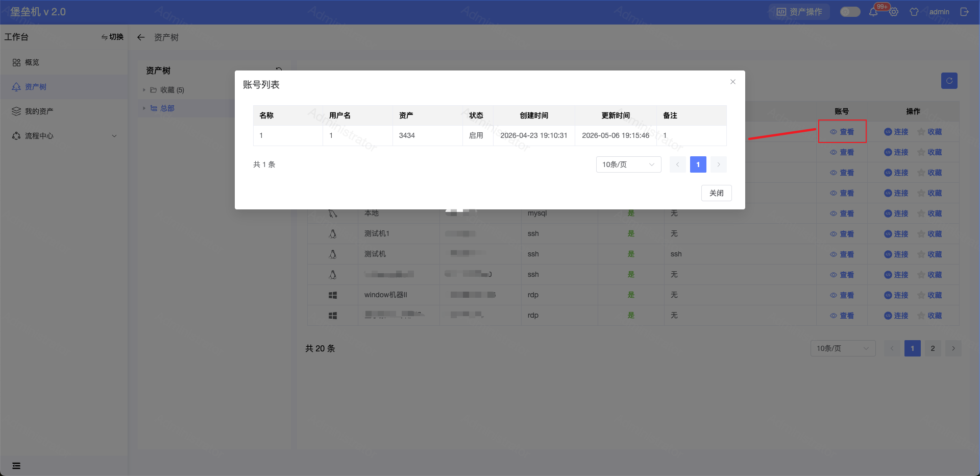Viewport: 980px width, 476px height.
Task: Refresh the 资产树 panel with its reload icon
Action: click(x=279, y=70)
